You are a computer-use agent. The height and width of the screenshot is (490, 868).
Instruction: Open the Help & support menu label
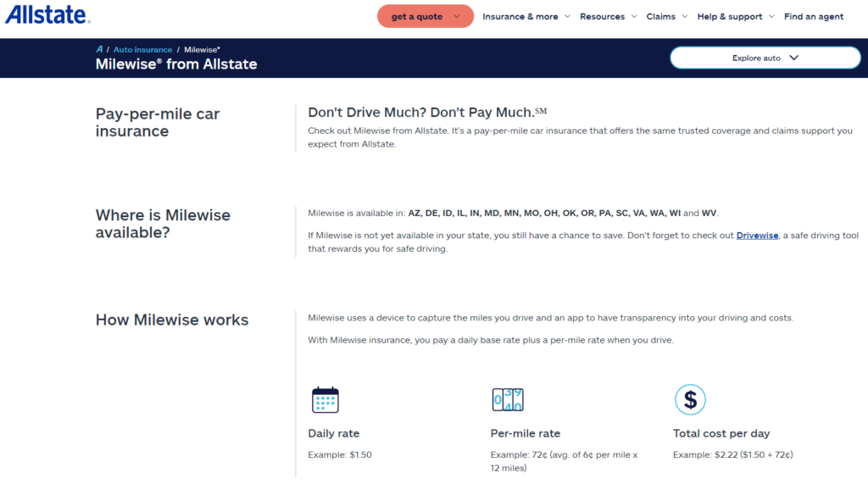point(728,15)
